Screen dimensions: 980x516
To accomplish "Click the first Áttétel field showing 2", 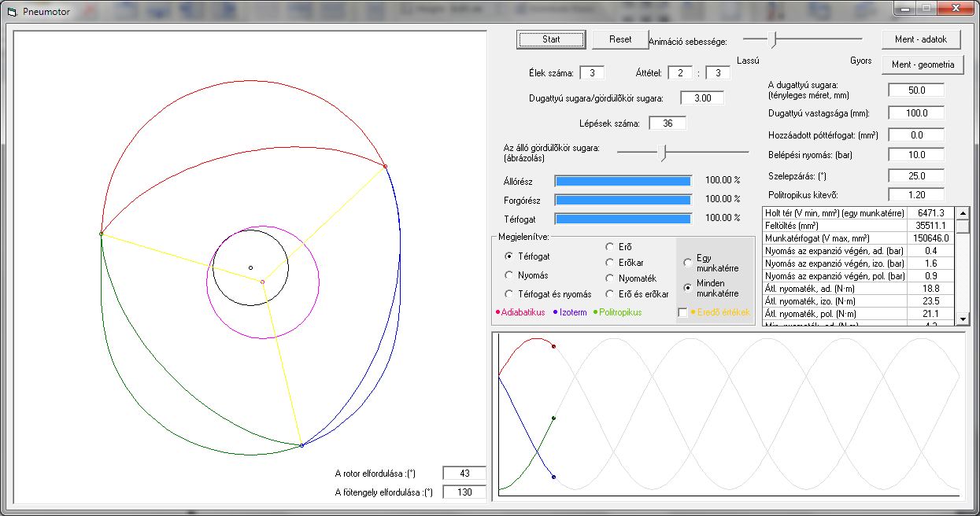I will 680,73.
